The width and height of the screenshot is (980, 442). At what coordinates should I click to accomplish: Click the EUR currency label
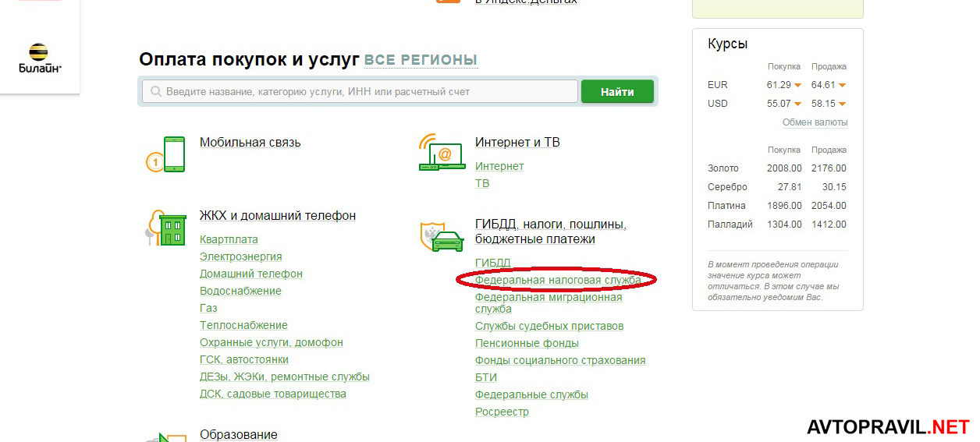tap(718, 85)
